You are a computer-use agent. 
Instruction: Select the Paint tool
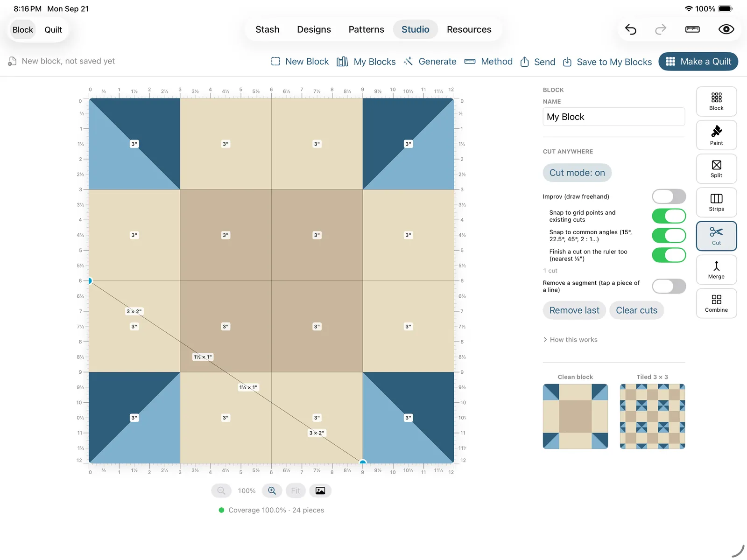(716, 135)
